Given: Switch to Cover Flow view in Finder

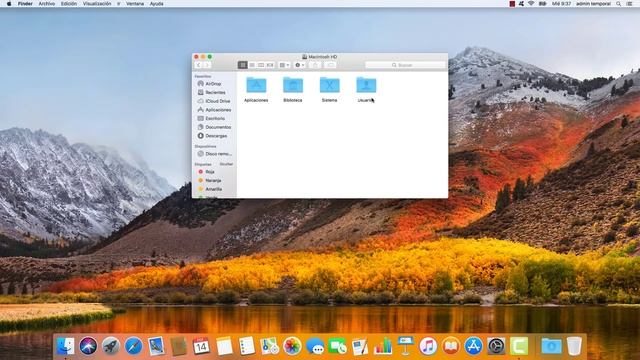Looking at the screenshot, I should coord(270,65).
